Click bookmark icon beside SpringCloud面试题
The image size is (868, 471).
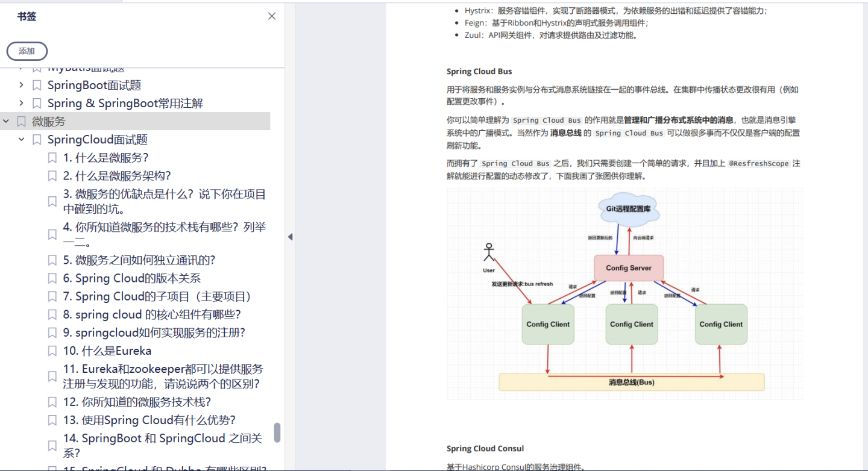click(37, 140)
